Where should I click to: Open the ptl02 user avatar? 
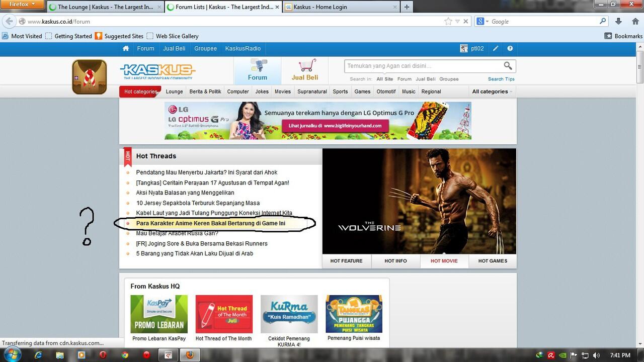pyautogui.click(x=463, y=48)
